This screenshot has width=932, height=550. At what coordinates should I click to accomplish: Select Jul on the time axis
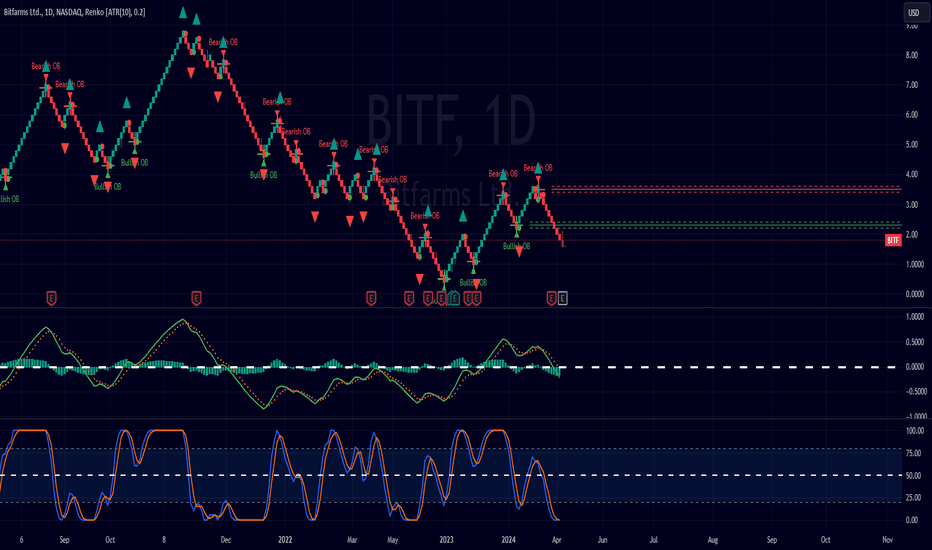[653, 540]
